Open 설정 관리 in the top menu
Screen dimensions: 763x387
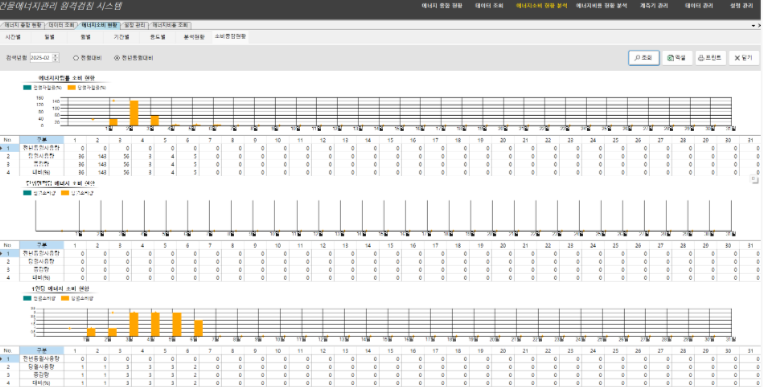pos(742,6)
